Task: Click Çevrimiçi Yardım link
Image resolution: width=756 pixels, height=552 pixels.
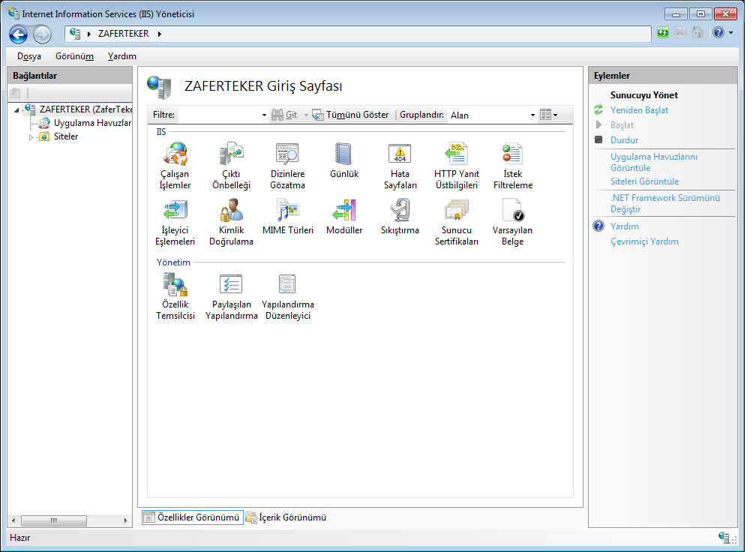Action: [644, 241]
